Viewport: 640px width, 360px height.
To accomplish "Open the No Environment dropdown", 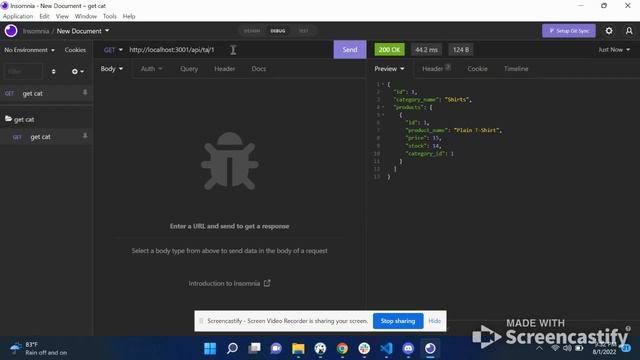I will (29, 50).
